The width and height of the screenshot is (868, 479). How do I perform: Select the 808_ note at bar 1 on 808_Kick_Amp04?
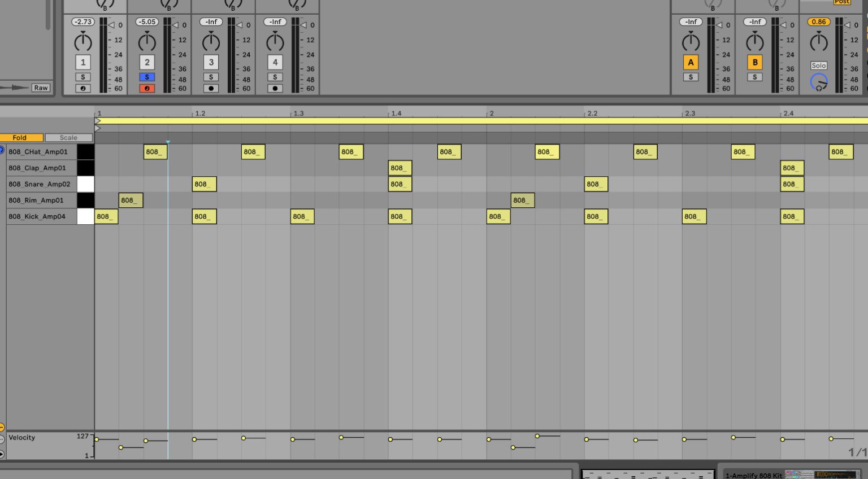[x=106, y=216]
